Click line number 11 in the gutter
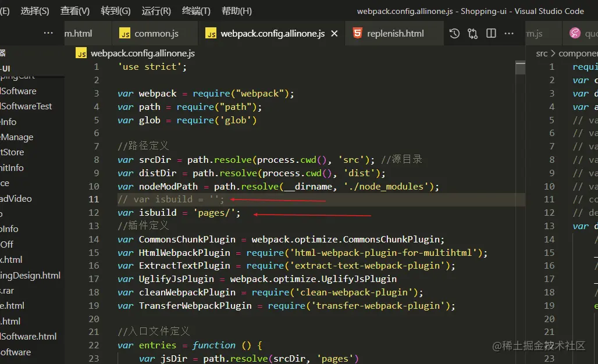598x364 pixels. [x=94, y=199]
